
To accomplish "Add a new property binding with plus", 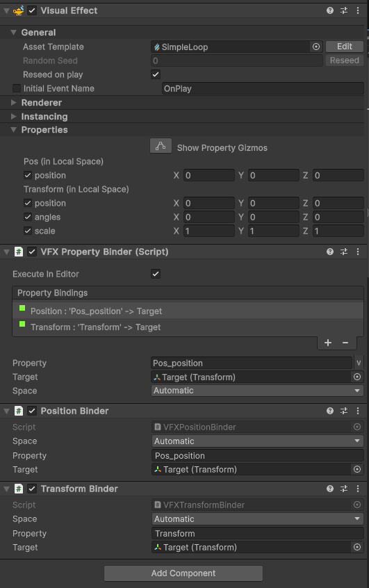I will 328,343.
